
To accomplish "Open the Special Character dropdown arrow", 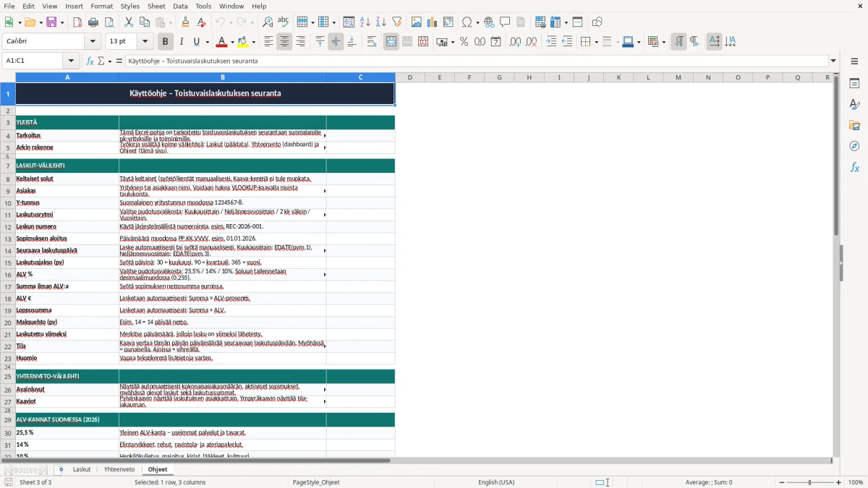I will click(477, 22).
